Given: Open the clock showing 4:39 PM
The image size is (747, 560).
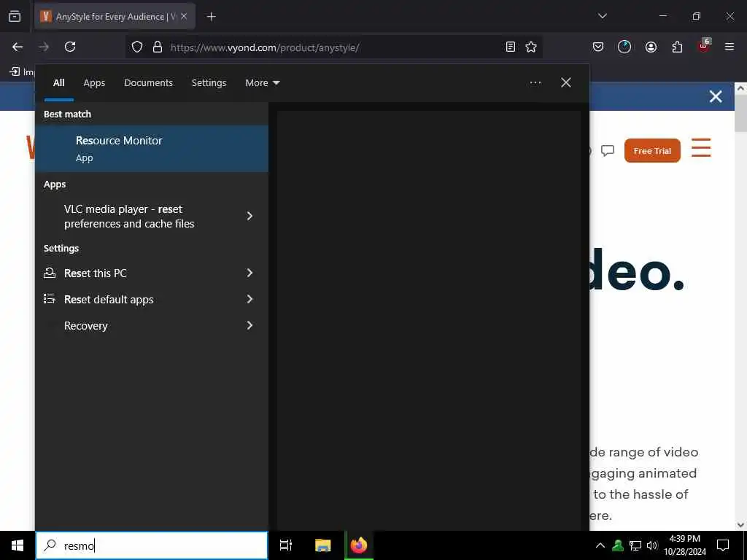Looking at the screenshot, I should [x=685, y=545].
